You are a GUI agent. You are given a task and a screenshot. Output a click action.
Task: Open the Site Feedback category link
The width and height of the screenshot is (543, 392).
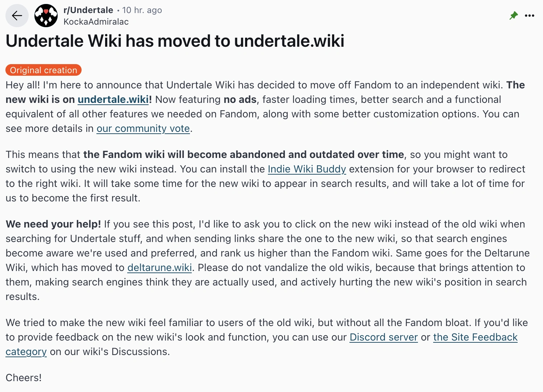click(475, 337)
